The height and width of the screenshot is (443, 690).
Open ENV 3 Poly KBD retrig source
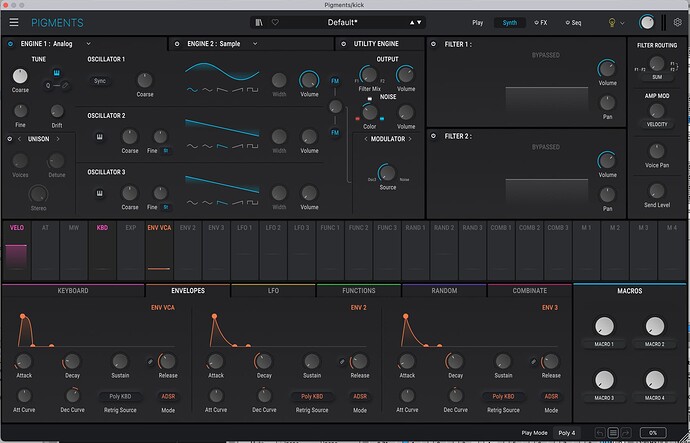click(503, 396)
